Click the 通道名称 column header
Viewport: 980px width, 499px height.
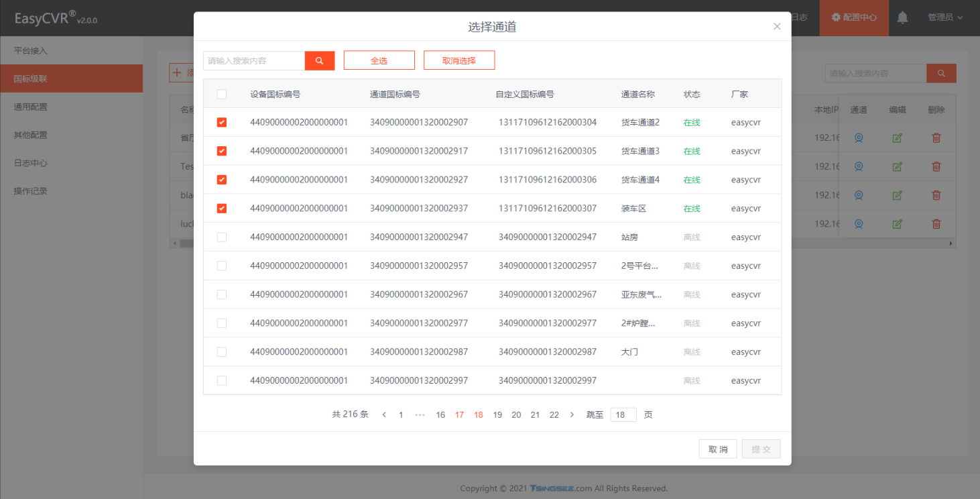[638, 95]
